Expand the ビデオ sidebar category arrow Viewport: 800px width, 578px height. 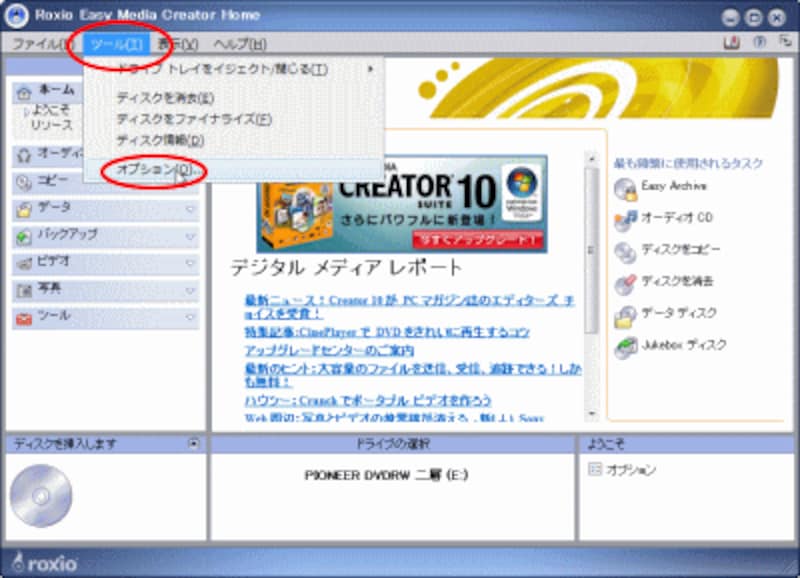point(190,263)
